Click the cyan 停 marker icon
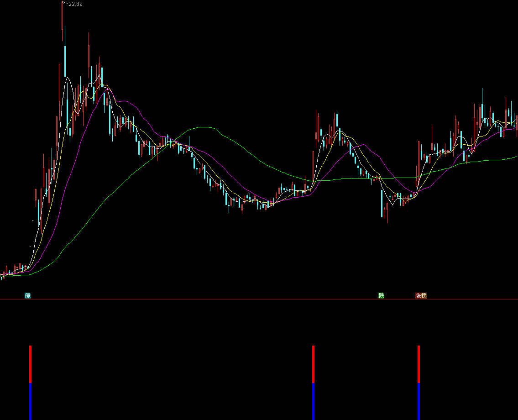Screen dimensions: 518x420 click(28, 296)
